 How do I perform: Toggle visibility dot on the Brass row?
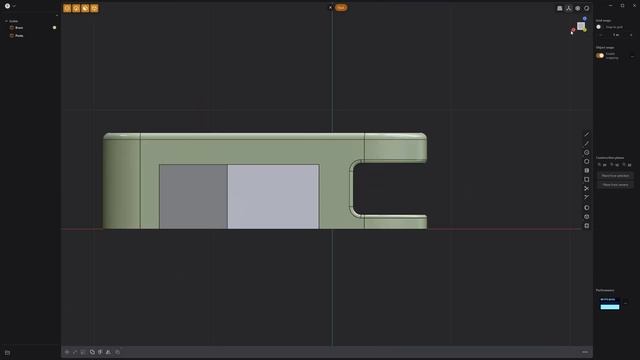pyautogui.click(x=54, y=28)
